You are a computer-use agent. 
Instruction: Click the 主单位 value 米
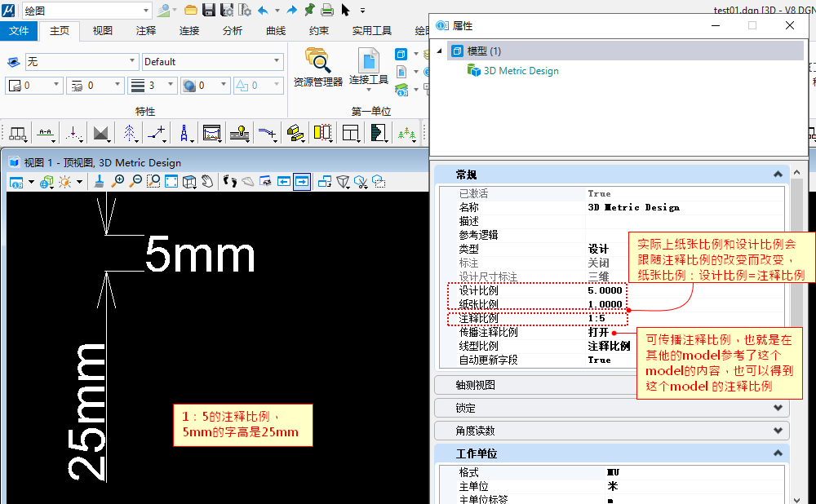(x=613, y=486)
